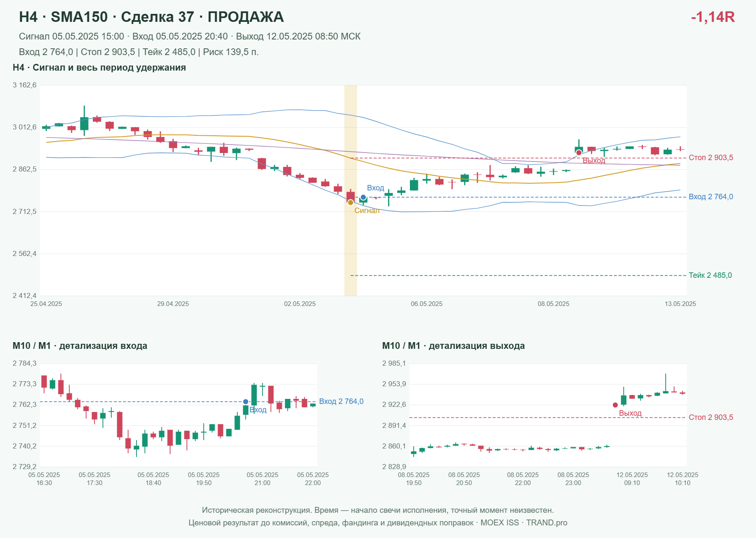
Task: Click the blue entry dot in entry detail chart
Action: tap(246, 402)
